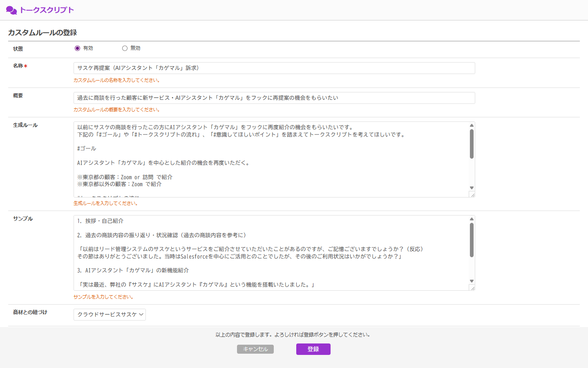
Task: Click inside the 生成ルール text area
Action: pyautogui.click(x=270, y=159)
